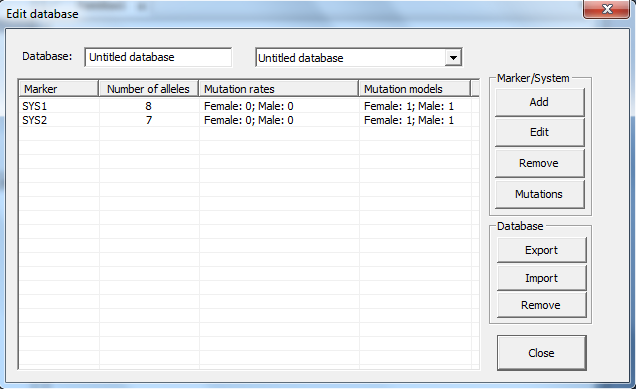This screenshot has height=389, width=636.
Task: Click the Add marker button
Action: (x=539, y=102)
